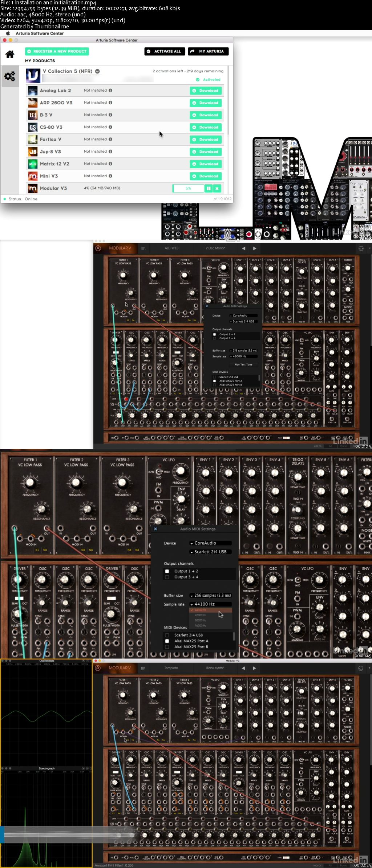This screenshot has width=372, height=868.
Task: Click the V Collection 5 logo icon
Action: (x=33, y=76)
